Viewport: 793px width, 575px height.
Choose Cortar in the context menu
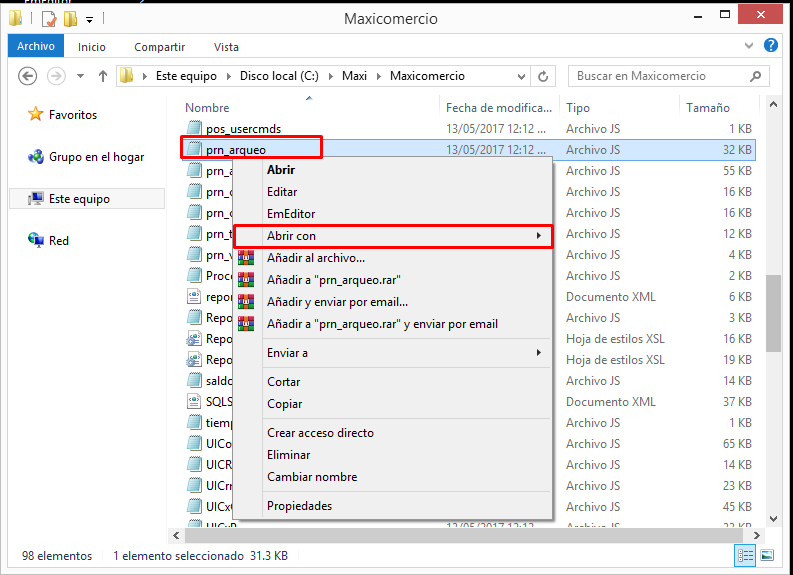283,382
